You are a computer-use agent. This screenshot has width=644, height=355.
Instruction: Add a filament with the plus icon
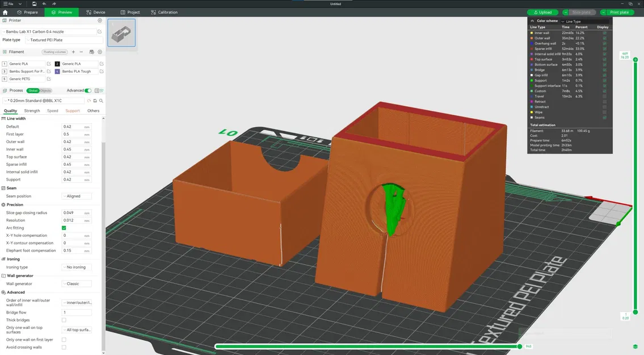point(74,52)
